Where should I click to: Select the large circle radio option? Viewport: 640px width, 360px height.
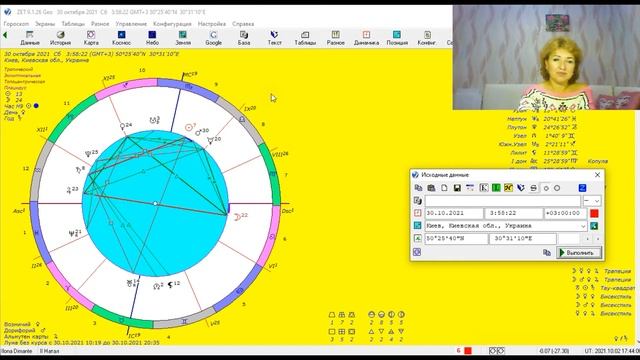click(x=557, y=188)
